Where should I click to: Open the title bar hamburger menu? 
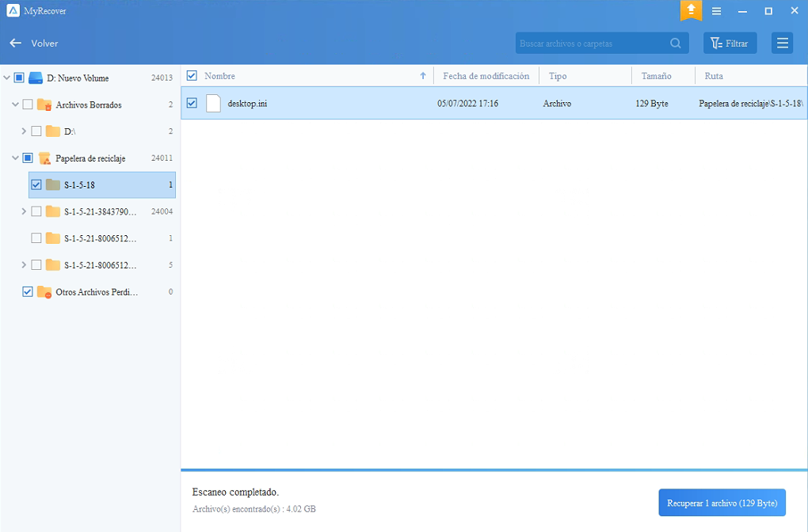point(716,11)
